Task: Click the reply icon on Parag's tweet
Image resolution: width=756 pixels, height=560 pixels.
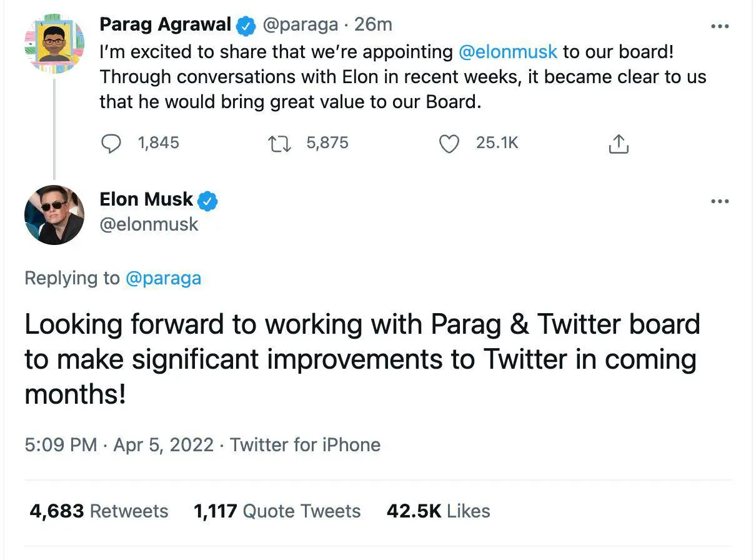Action: tap(111, 144)
